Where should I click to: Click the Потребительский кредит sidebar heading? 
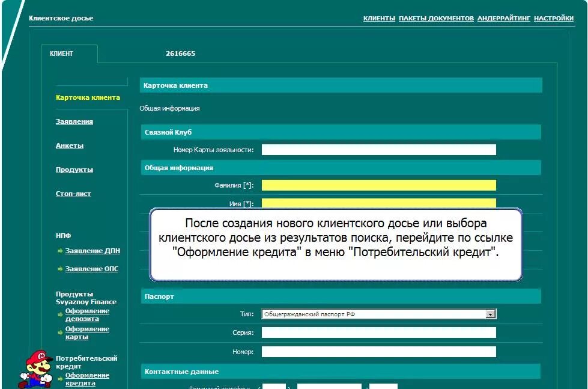(x=86, y=363)
